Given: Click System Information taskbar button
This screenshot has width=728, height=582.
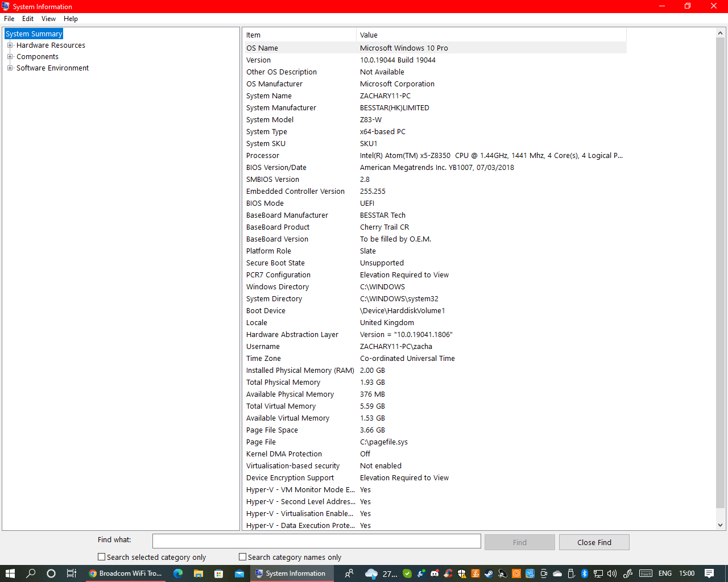Looking at the screenshot, I should [292, 573].
